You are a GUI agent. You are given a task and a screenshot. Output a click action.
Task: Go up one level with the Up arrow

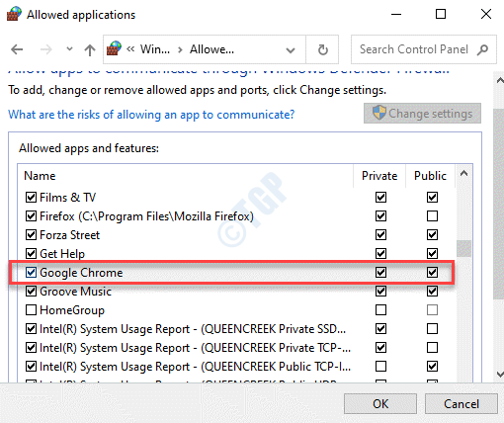click(89, 50)
